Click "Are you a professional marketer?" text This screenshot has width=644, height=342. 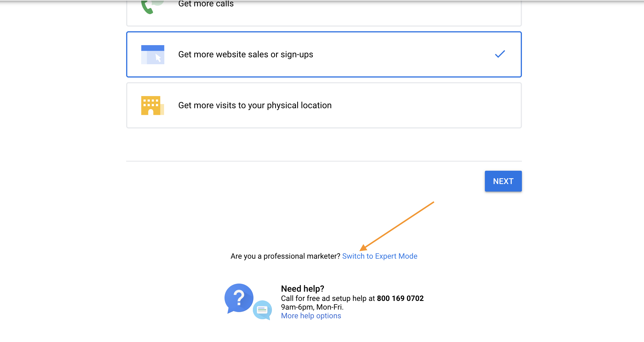285,256
